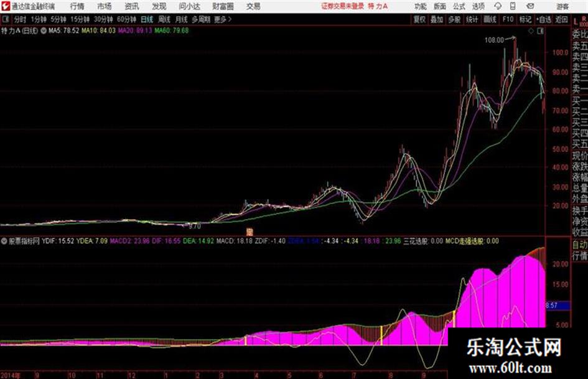Viewport: 588px width, 379px height.
Task: Click the MA60: 79.68 green label
Action: pyautogui.click(x=172, y=30)
